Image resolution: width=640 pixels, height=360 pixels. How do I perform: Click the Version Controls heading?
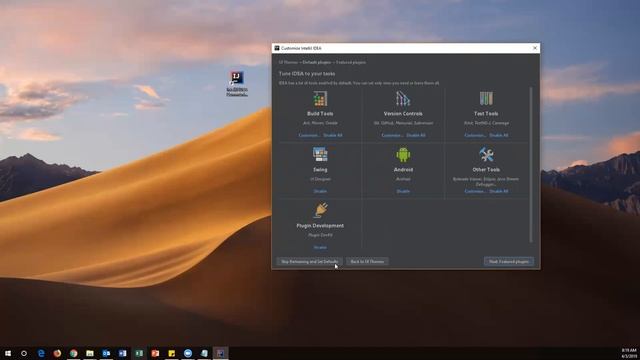pyautogui.click(x=403, y=114)
